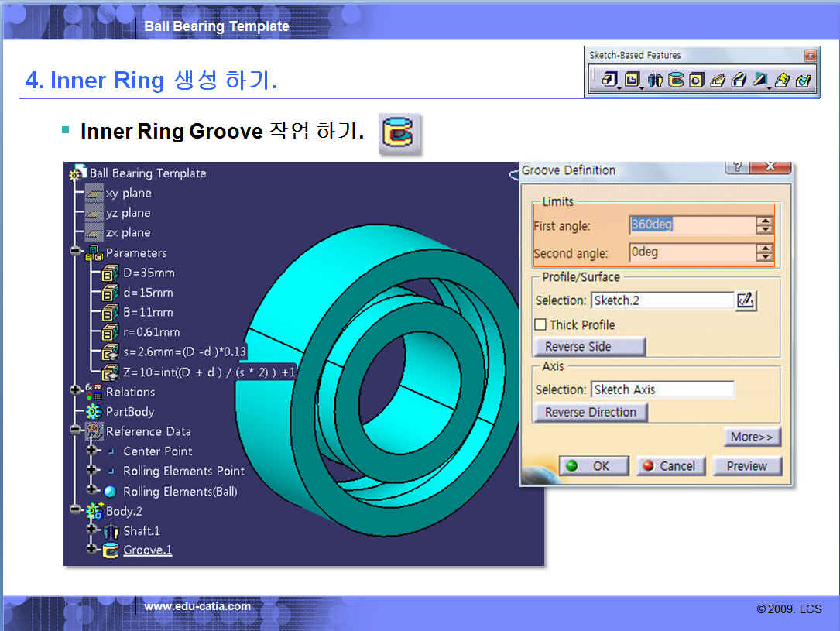The image size is (840, 631).
Task: Enable the Thick Profile checkbox
Action: tap(540, 324)
